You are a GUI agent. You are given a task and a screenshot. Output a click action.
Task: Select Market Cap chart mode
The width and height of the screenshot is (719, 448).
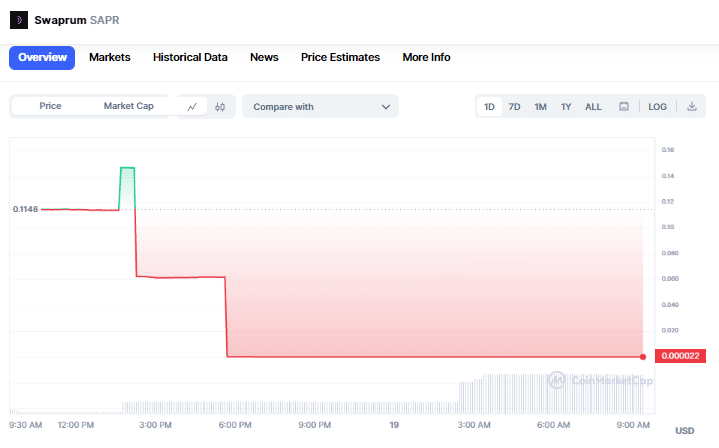(x=128, y=106)
